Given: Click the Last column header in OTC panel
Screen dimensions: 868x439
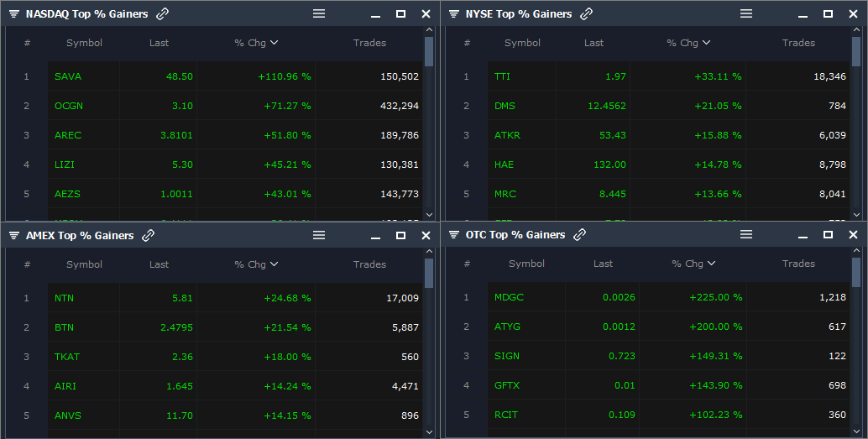Looking at the screenshot, I should 603,264.
